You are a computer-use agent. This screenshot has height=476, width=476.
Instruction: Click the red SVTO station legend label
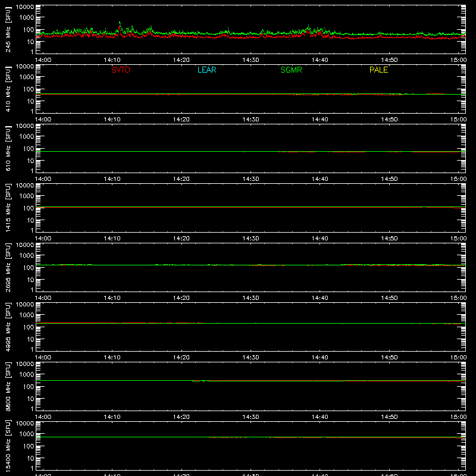(x=121, y=70)
